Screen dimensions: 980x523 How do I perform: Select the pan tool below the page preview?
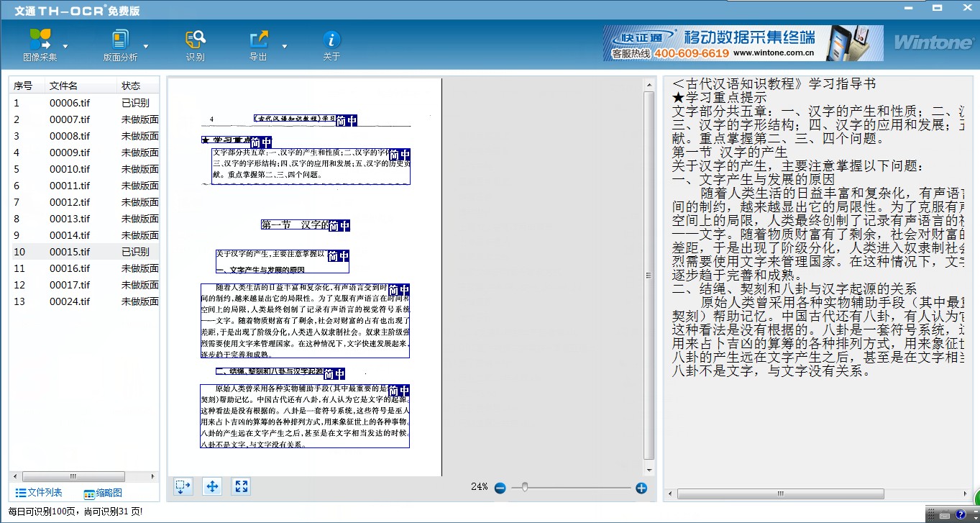(x=211, y=486)
